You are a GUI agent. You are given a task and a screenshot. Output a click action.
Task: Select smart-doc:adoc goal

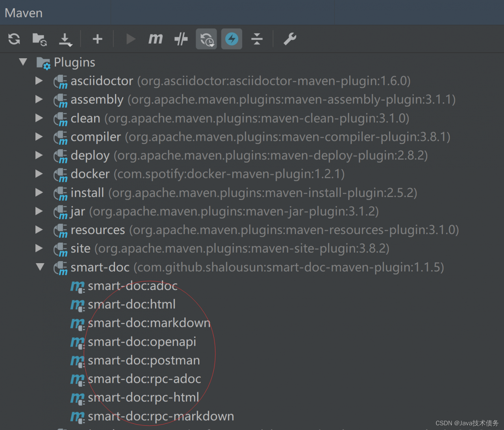[252, 286]
